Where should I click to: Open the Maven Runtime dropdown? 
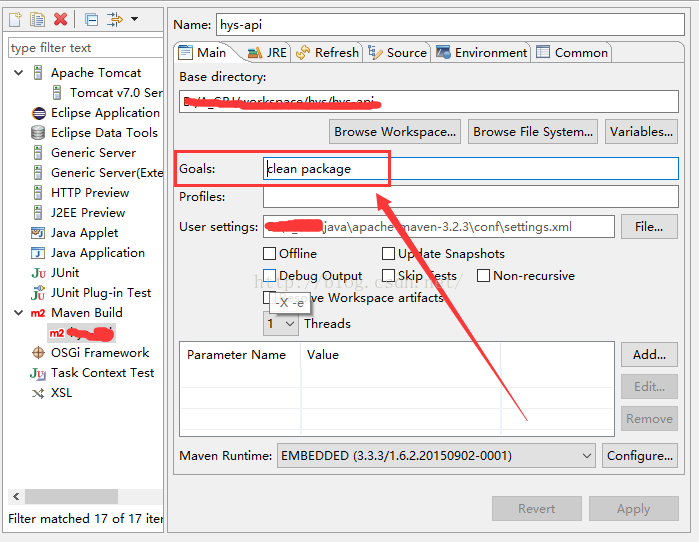pyautogui.click(x=436, y=456)
